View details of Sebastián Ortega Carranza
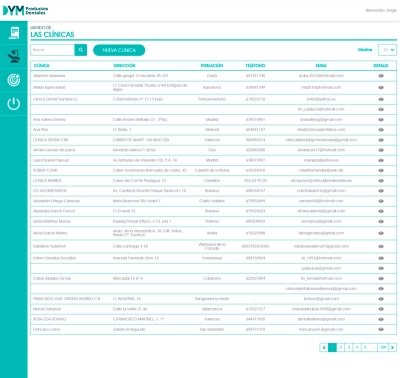 (x=381, y=201)
